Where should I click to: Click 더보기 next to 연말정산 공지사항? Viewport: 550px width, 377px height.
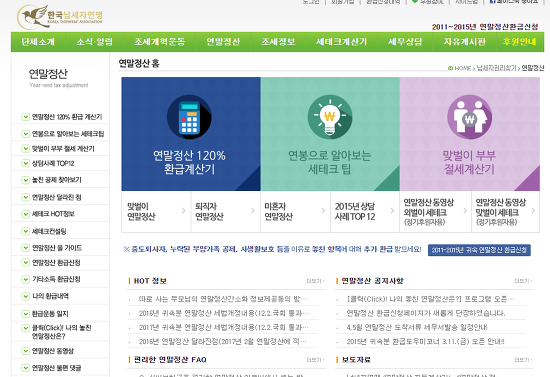[x=523, y=281]
